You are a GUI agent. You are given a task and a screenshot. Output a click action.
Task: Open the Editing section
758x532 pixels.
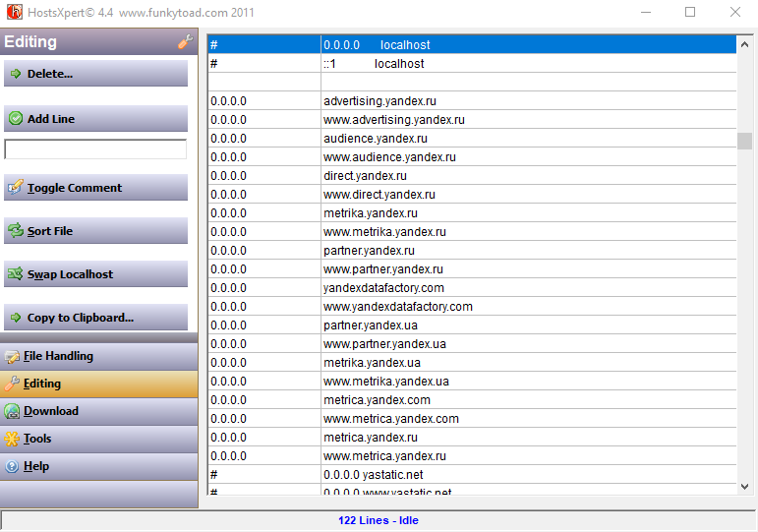(x=98, y=384)
